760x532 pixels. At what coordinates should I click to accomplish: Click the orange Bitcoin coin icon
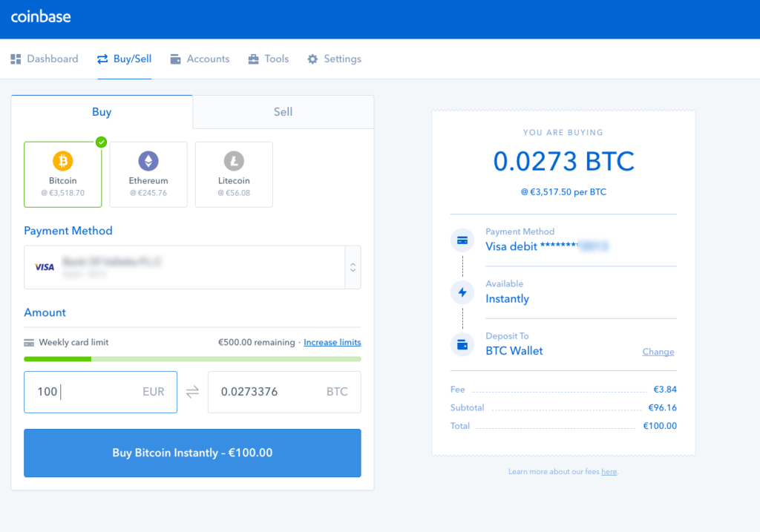click(x=63, y=161)
